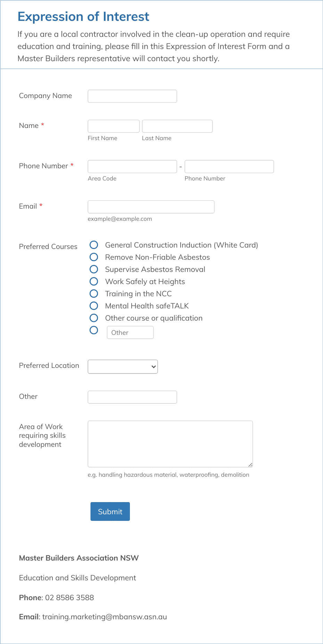Image resolution: width=323 pixels, height=644 pixels.
Task: Click the Area of Work text area
Action: pos(170,444)
